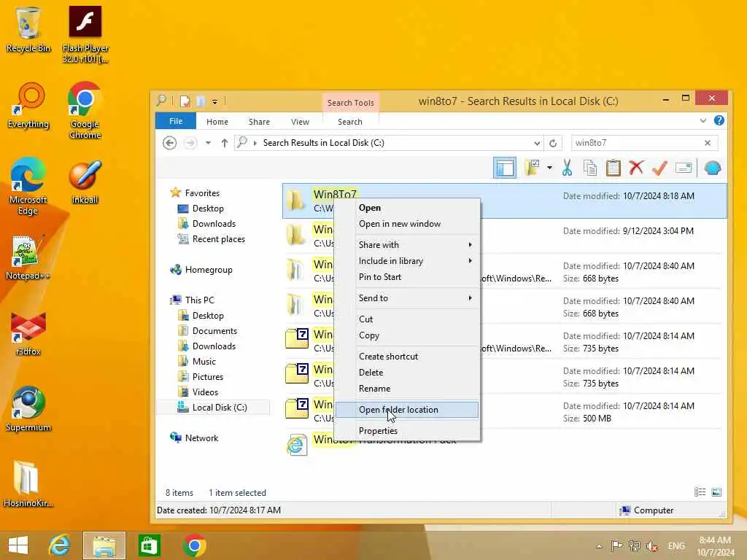Click the Windows Start button on taskbar
Screen dimensions: 747x560
pos(18,545)
